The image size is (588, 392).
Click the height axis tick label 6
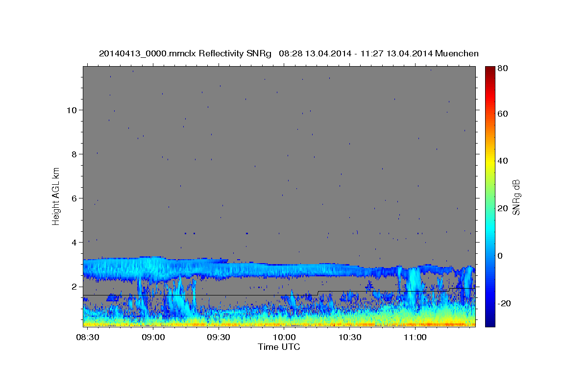[74, 198]
